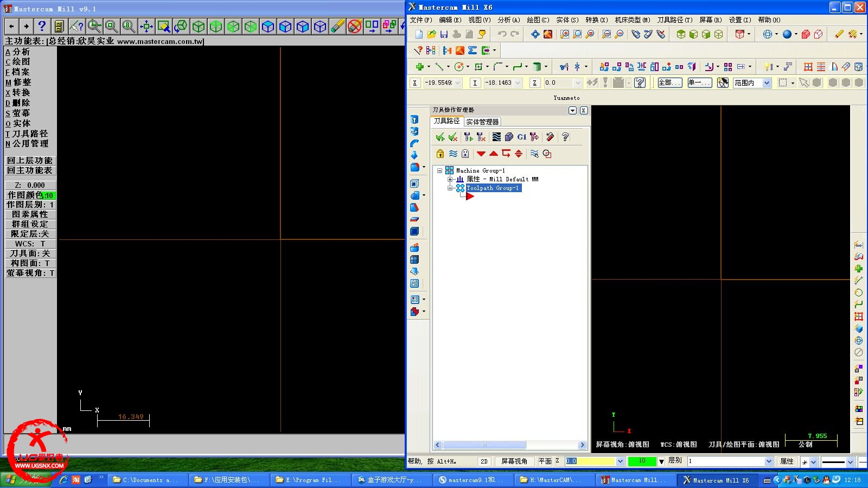Image resolution: width=868 pixels, height=488 pixels.
Task: Click the green plus create point icon
Action: tap(419, 67)
